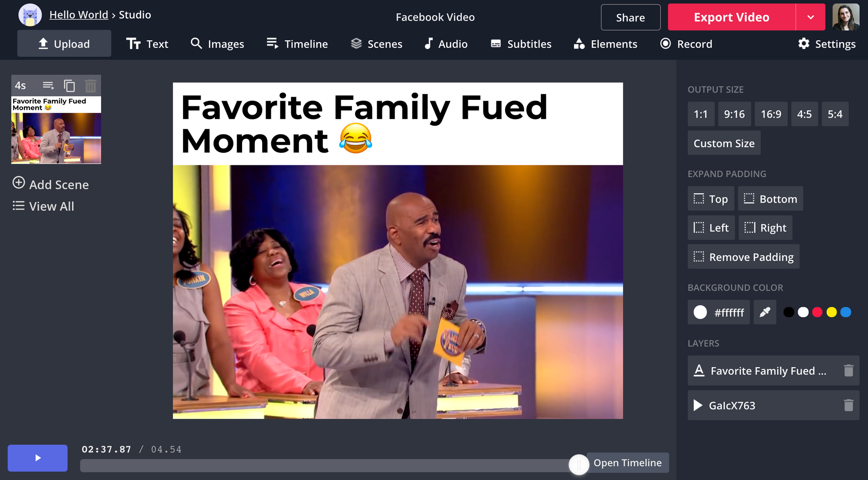Select the 9:16 output size
Image resolution: width=868 pixels, height=480 pixels.
click(734, 114)
